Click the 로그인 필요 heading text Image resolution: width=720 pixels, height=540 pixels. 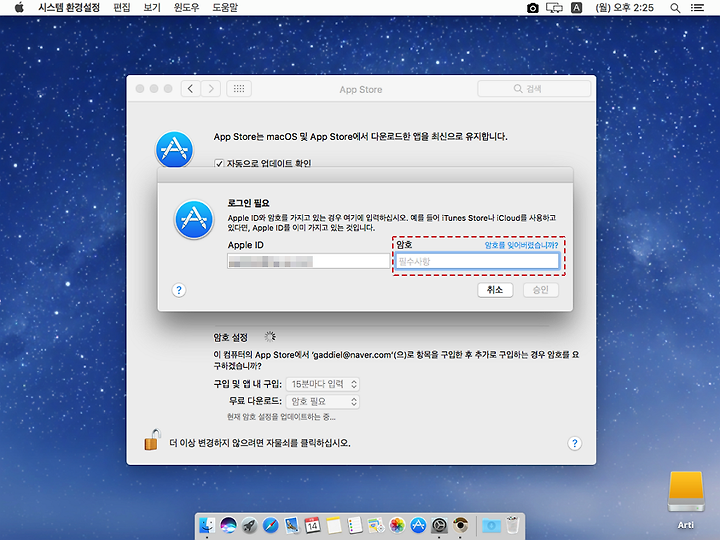coord(248,203)
